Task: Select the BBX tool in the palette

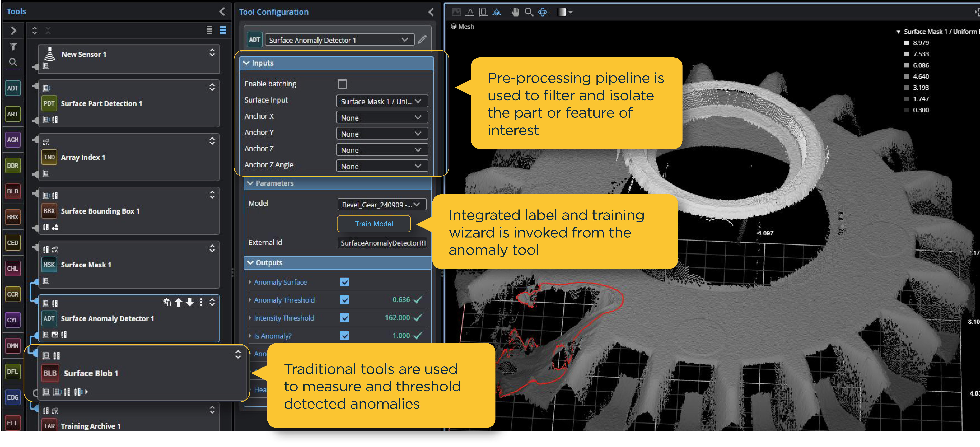Action: click(13, 217)
